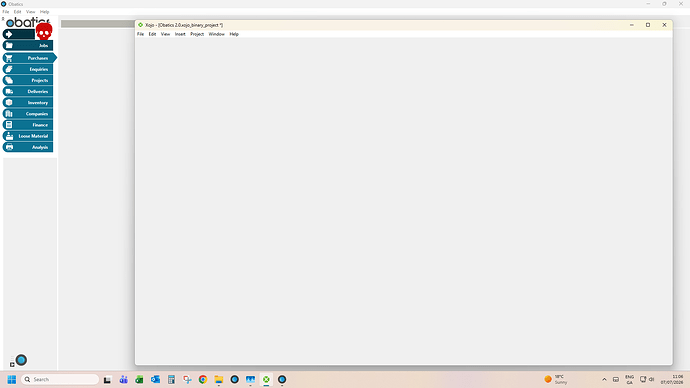The height and width of the screenshot is (388, 690).
Task: Open the Analysis section in Obatics sidebar
Action: click(28, 147)
